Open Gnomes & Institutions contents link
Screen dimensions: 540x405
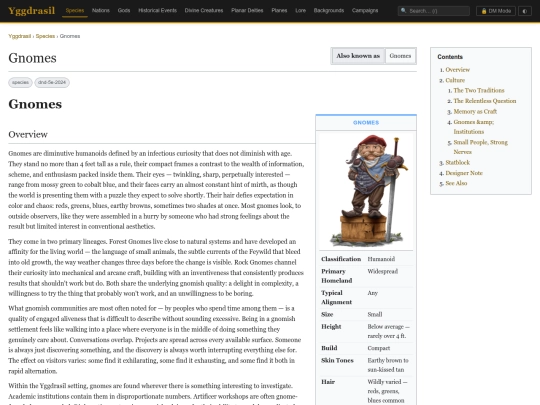click(x=474, y=127)
